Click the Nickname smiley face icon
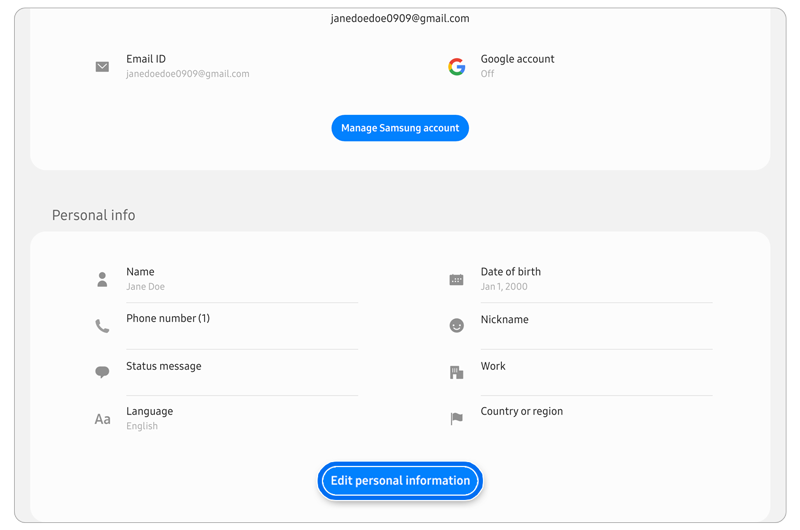 [x=457, y=326]
